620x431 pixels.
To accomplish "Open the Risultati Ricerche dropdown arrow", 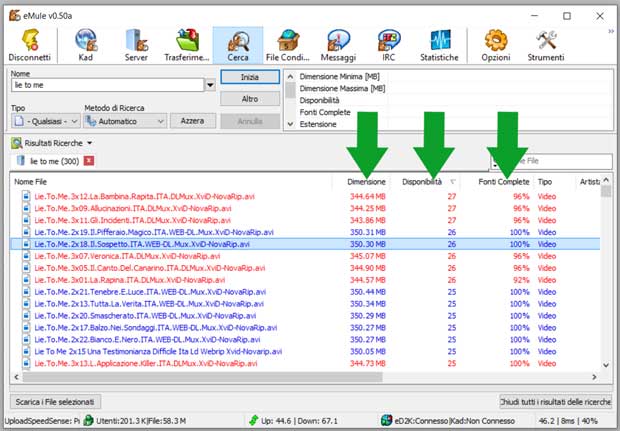I will coord(90,143).
